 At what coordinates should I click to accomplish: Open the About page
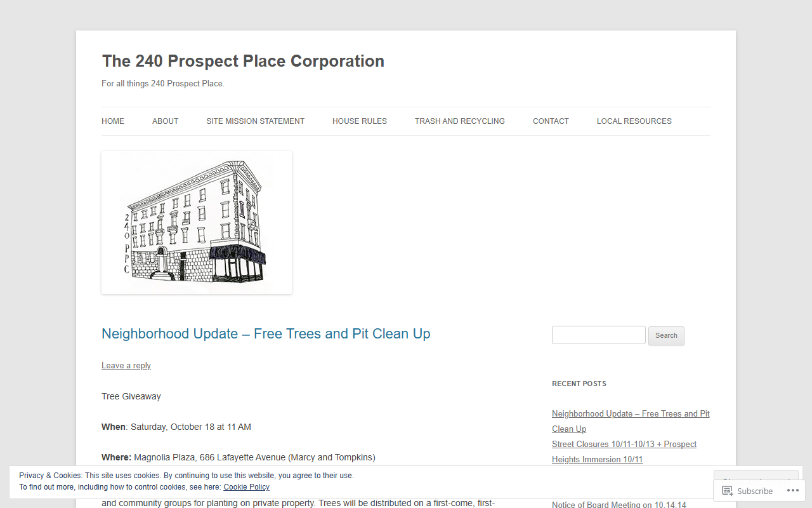pos(165,121)
